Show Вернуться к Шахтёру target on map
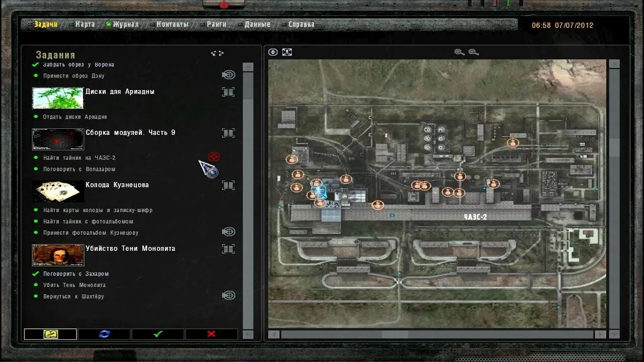The height and width of the screenshot is (362, 644). coord(228,295)
